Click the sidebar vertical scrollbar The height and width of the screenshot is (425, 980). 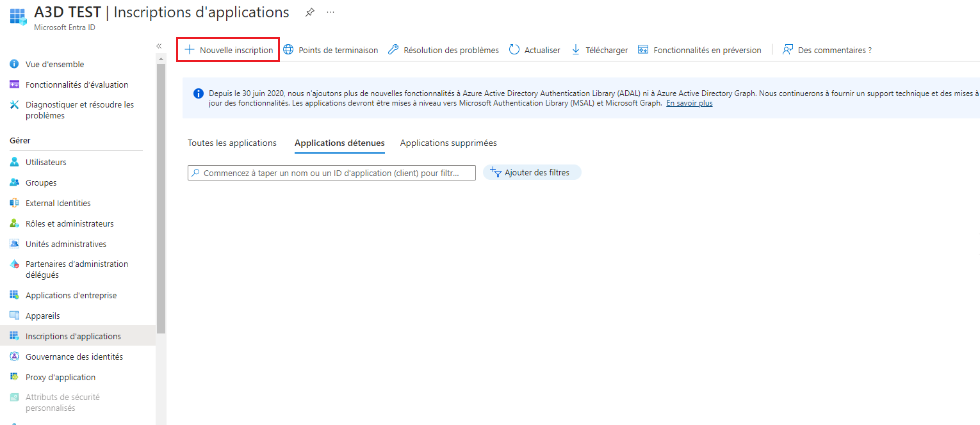pyautogui.click(x=161, y=198)
